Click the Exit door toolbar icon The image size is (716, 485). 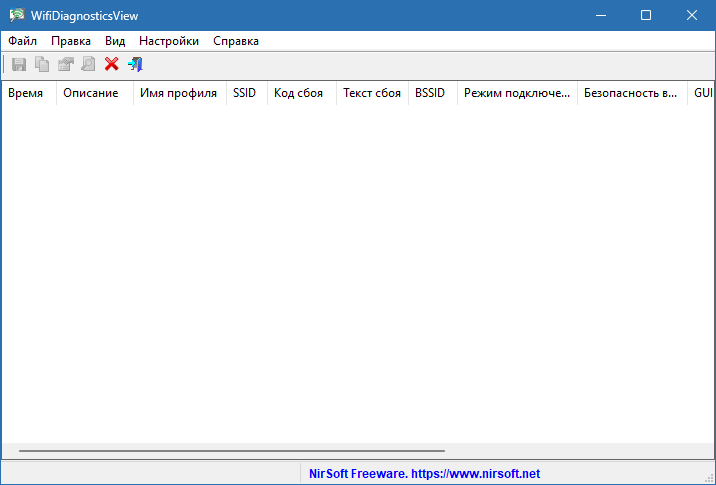point(135,64)
